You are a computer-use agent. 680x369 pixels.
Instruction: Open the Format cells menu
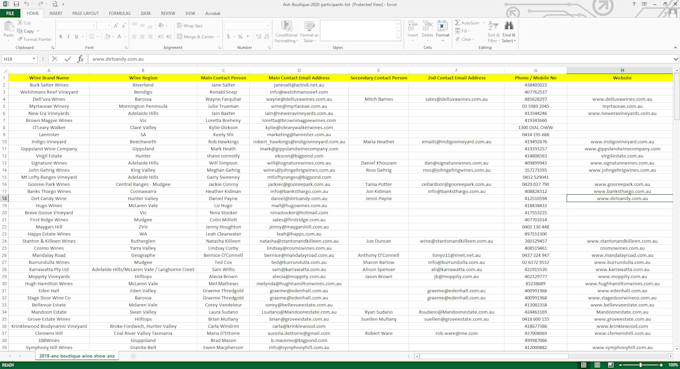(442, 29)
